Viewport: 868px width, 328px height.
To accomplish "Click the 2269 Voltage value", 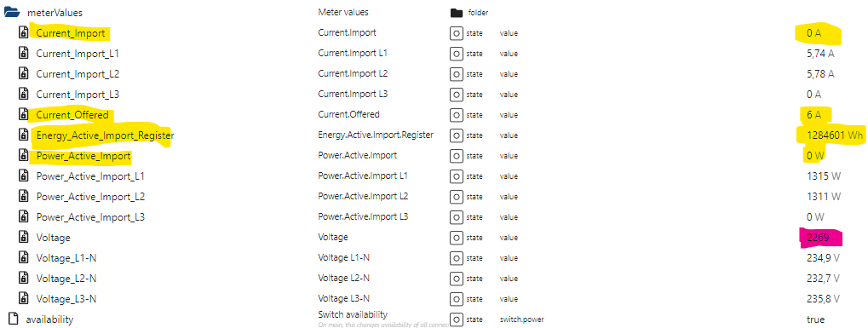I will [818, 238].
